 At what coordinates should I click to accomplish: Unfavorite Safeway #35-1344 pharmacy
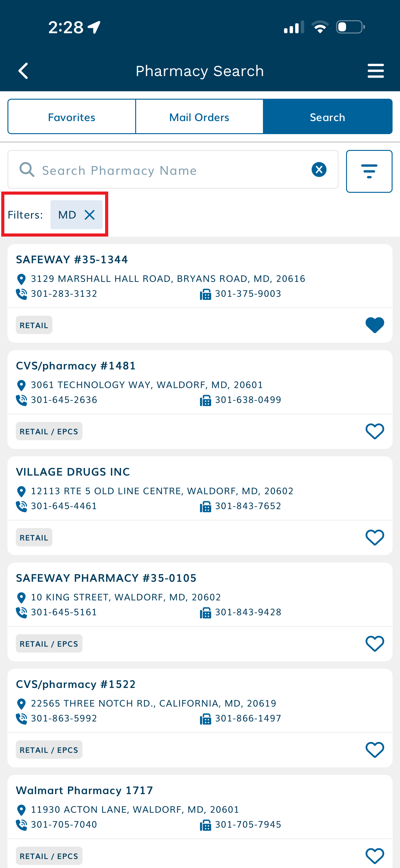(x=374, y=325)
